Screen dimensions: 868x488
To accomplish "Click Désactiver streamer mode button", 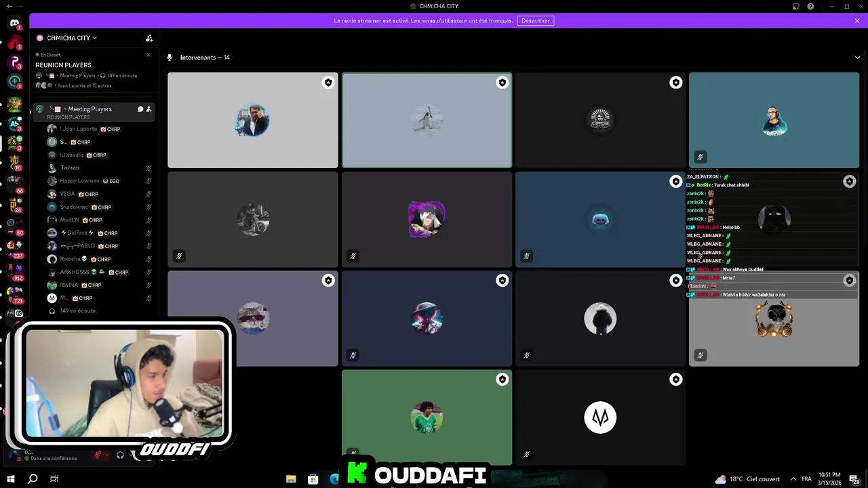I will pyautogui.click(x=536, y=20).
